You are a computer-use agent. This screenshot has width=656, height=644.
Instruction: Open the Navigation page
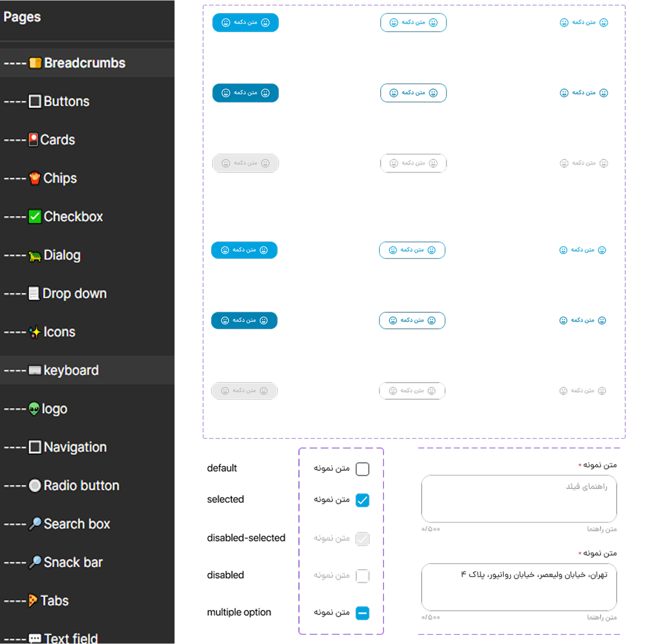pyautogui.click(x=75, y=447)
